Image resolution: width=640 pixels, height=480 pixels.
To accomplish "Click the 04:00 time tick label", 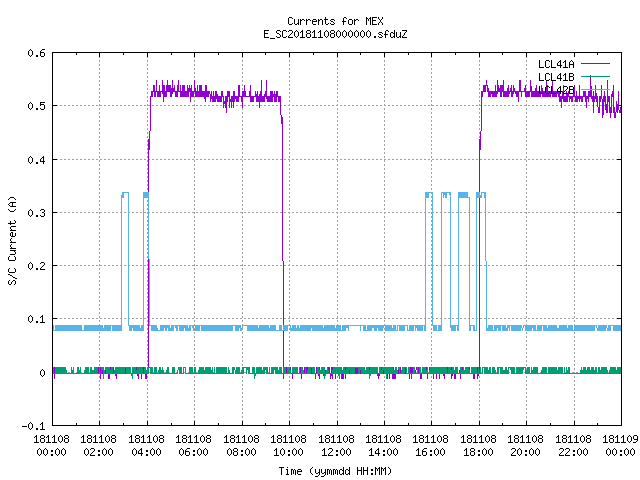I will pos(146,452).
